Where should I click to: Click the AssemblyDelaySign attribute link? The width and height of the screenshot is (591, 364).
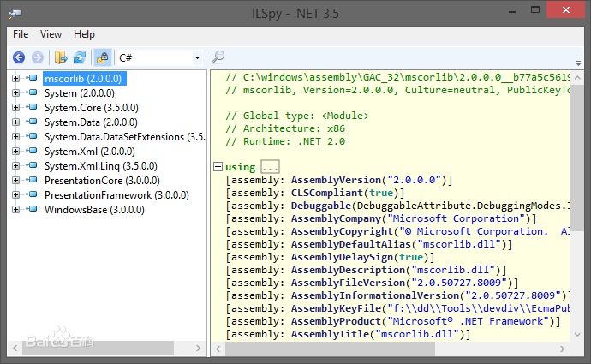click(x=342, y=257)
